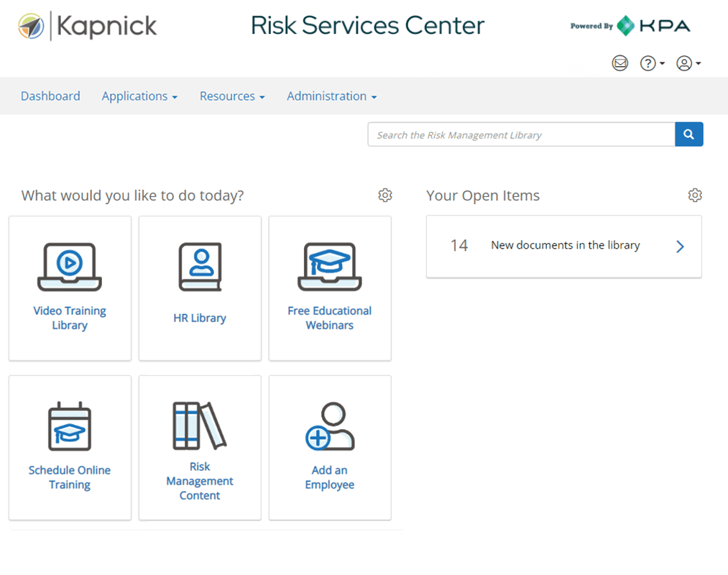The width and height of the screenshot is (728, 575).
Task: Expand the Applications menu
Action: [139, 96]
